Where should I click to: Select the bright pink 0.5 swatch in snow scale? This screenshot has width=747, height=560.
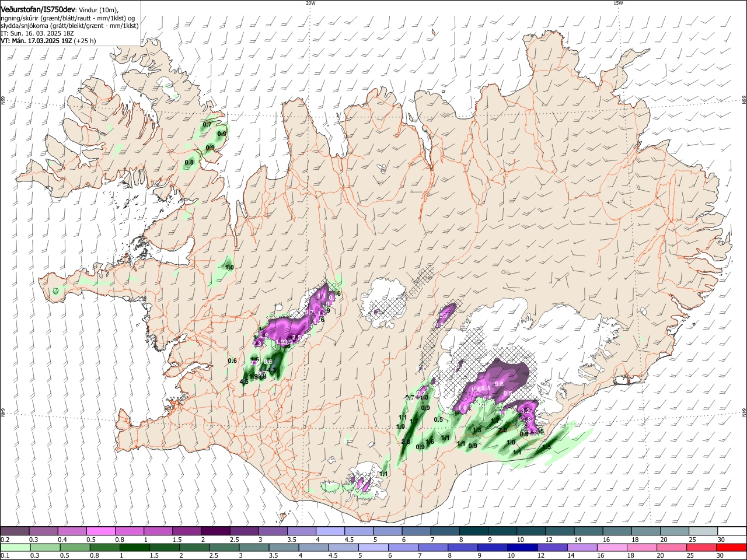tap(101, 531)
